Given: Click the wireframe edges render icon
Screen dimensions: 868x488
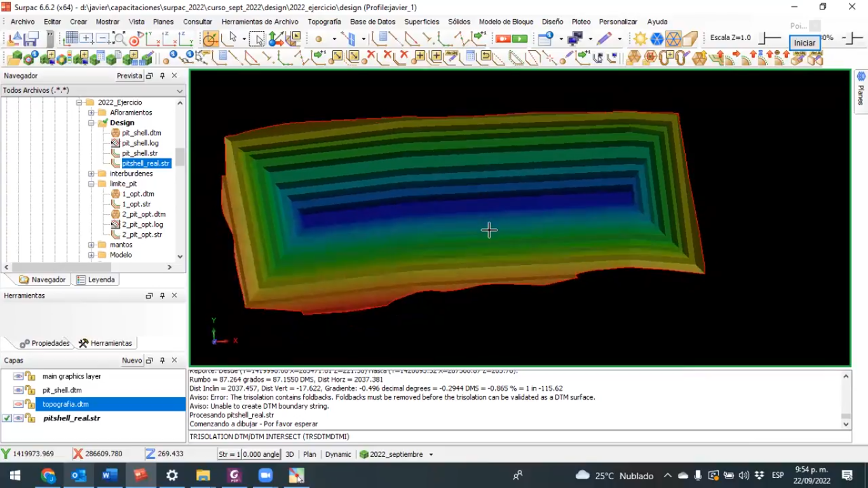Looking at the screenshot, I should (674, 39).
